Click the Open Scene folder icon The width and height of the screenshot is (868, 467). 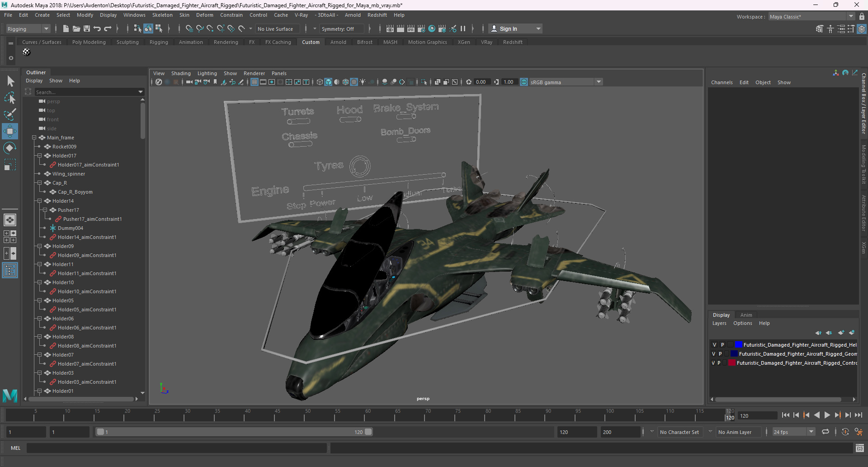click(76, 29)
